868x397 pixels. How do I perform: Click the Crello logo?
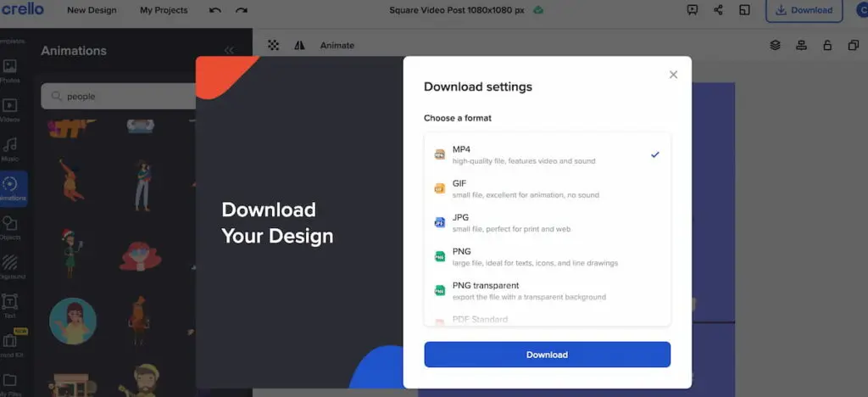[x=22, y=9]
